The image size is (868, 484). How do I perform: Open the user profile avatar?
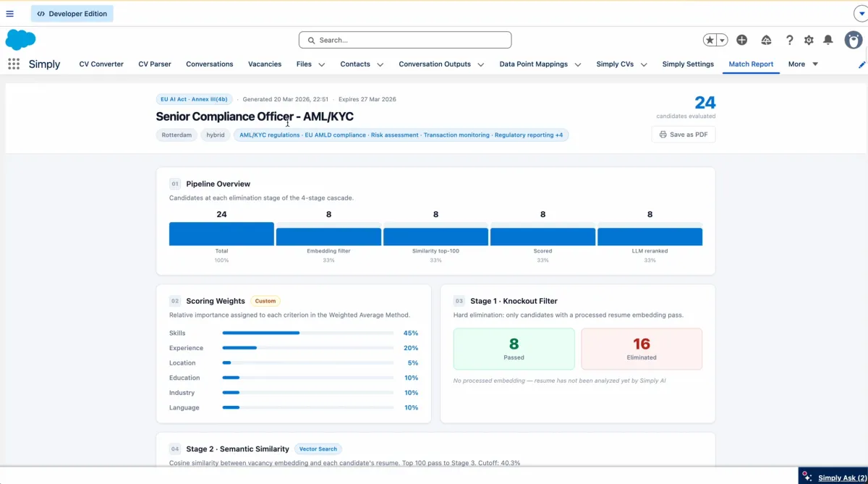(853, 40)
